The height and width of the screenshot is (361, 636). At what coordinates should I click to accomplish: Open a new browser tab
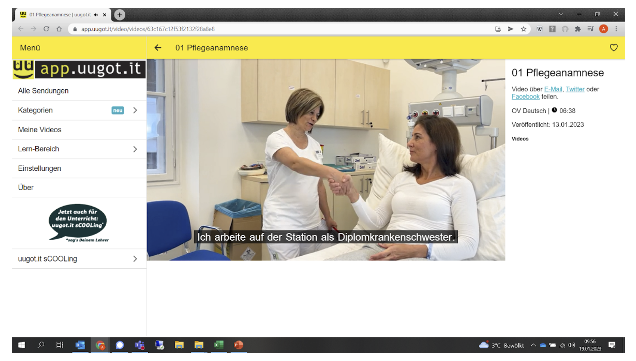click(x=119, y=15)
